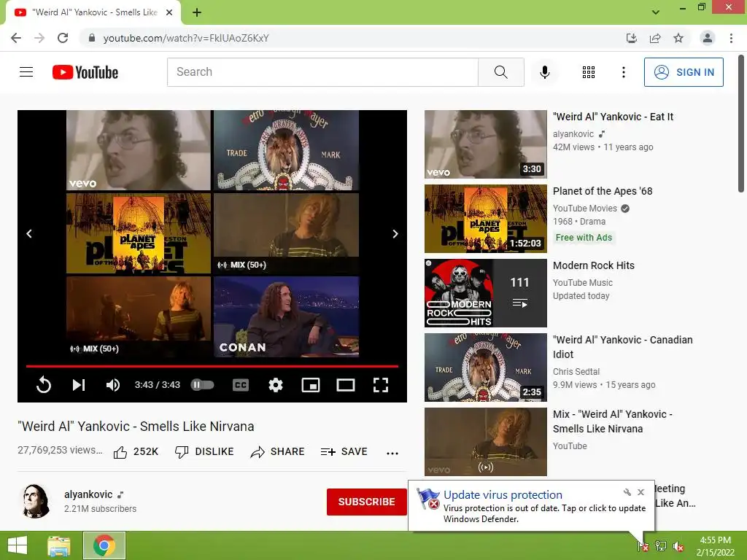
Task: Click the browser forward arrow
Action: [39, 38]
